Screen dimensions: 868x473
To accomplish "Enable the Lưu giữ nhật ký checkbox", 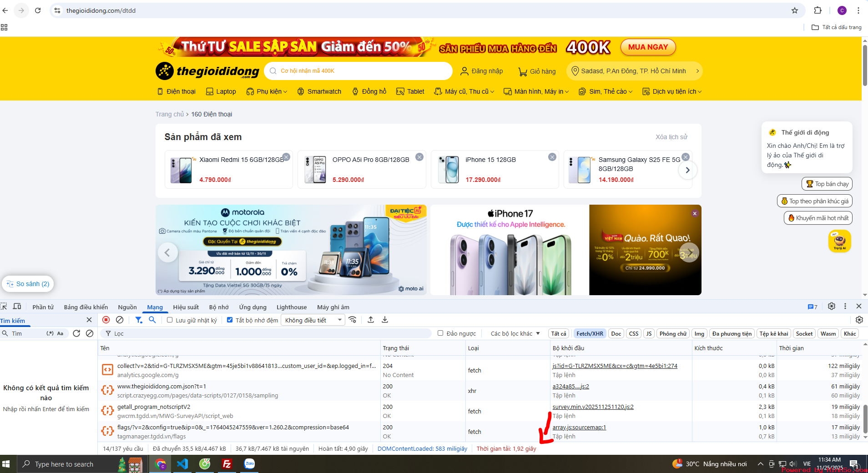I will (x=170, y=320).
